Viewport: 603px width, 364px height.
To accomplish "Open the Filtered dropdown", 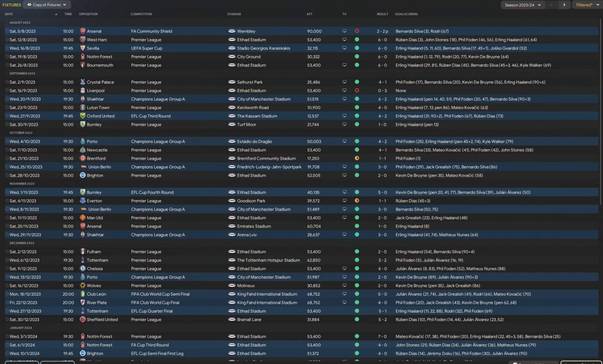I will 587,5.
